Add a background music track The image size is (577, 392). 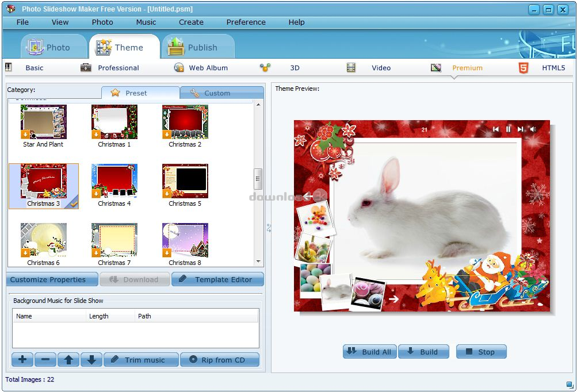[22, 359]
